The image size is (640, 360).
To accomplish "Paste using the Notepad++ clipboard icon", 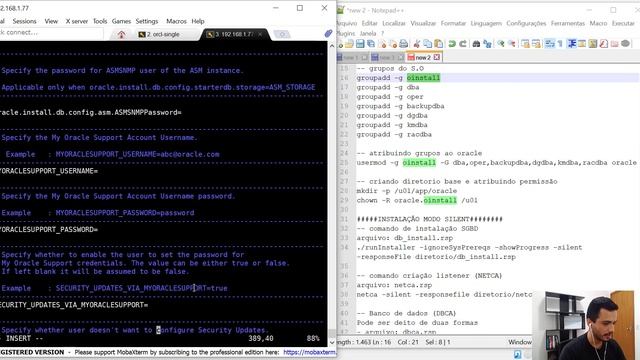I will [438, 44].
